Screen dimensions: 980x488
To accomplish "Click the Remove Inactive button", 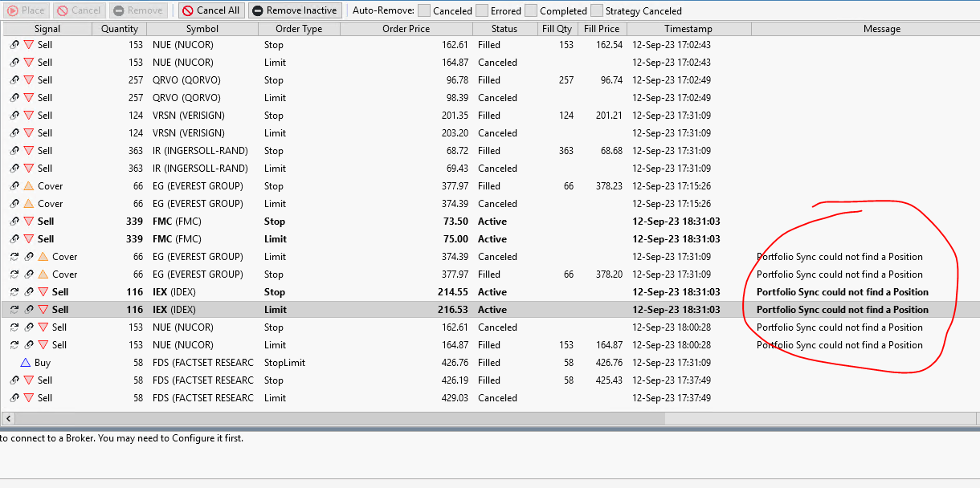I will [294, 10].
